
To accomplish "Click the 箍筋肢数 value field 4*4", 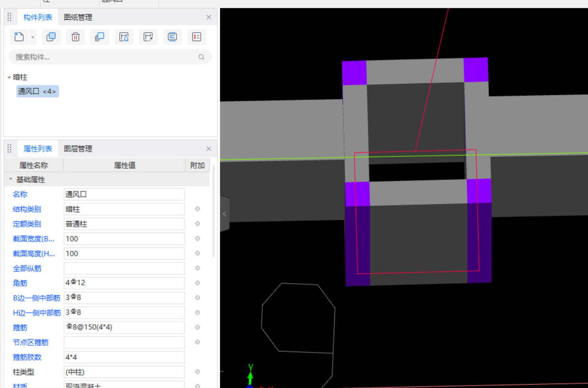I will coord(125,357).
